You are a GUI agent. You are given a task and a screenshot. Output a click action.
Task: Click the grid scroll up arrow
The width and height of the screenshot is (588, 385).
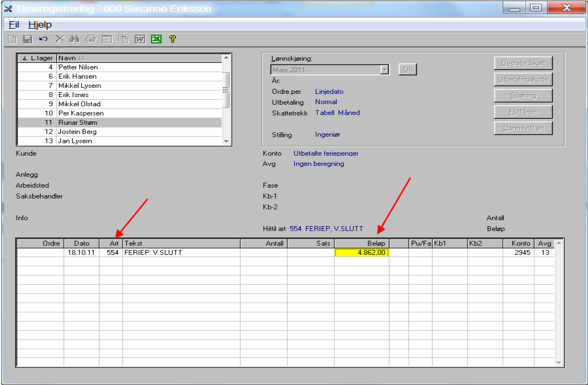(559, 243)
